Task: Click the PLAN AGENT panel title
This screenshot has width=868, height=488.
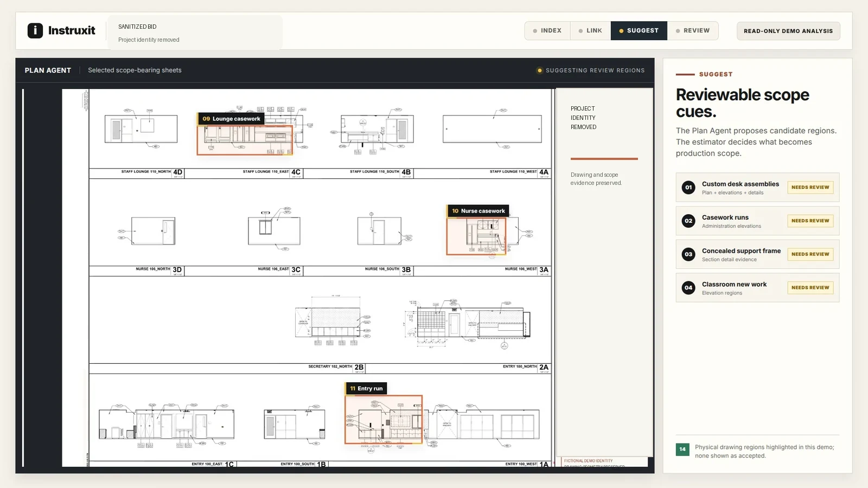Action: 48,70
